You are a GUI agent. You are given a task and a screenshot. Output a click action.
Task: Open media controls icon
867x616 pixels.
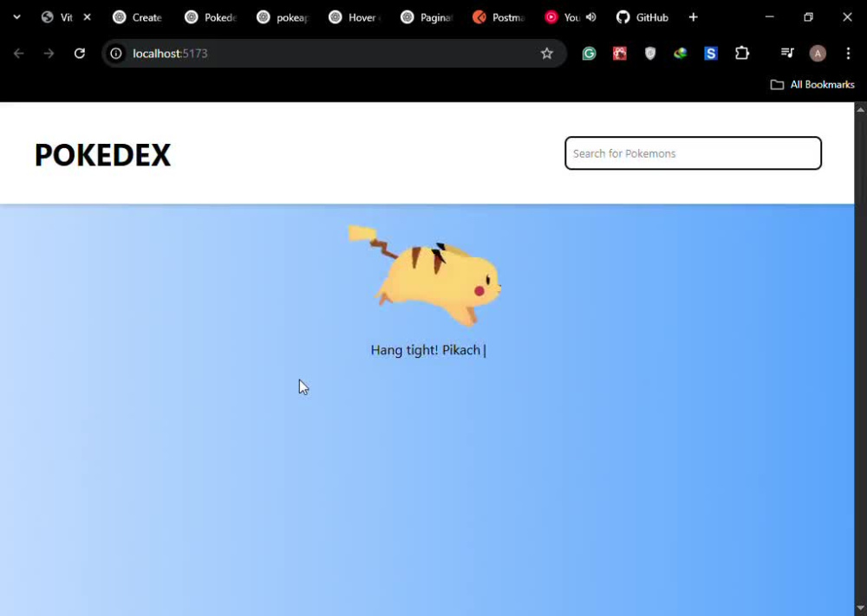[787, 53]
